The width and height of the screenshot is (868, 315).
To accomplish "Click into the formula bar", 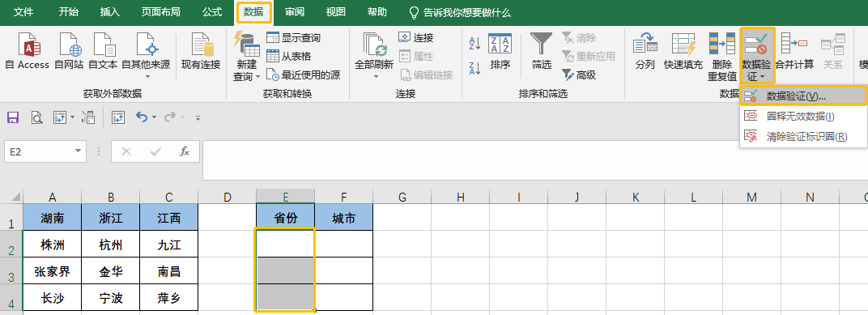I will point(534,160).
